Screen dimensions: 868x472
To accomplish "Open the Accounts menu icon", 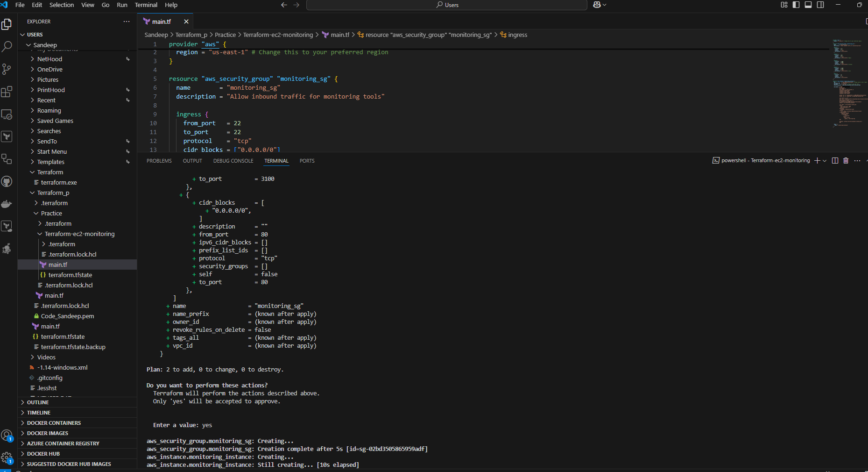I will [7, 436].
